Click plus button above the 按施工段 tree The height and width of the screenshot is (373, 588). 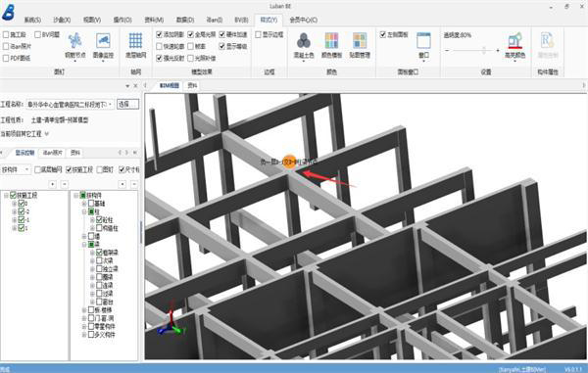tap(53, 184)
